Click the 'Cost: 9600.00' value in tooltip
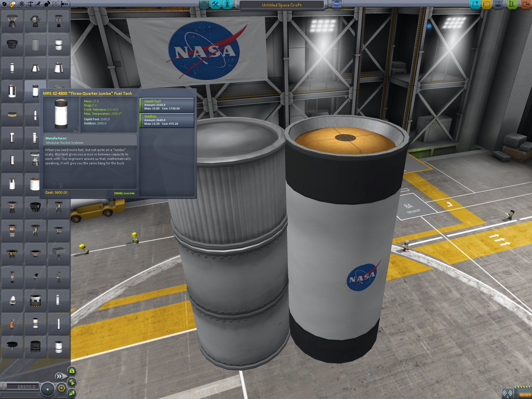Screen dimensions: 532x399 pyautogui.click(x=56, y=193)
